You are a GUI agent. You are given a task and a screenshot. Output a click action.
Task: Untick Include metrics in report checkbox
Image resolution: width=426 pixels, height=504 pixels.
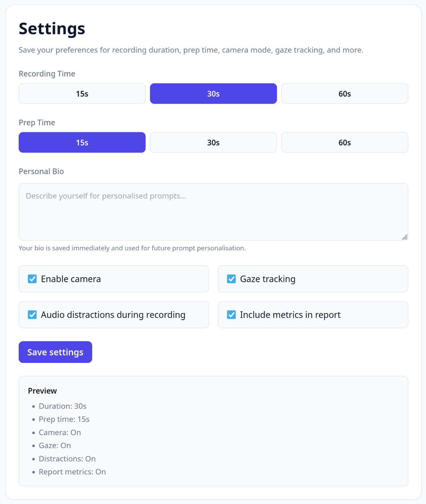pyautogui.click(x=231, y=315)
